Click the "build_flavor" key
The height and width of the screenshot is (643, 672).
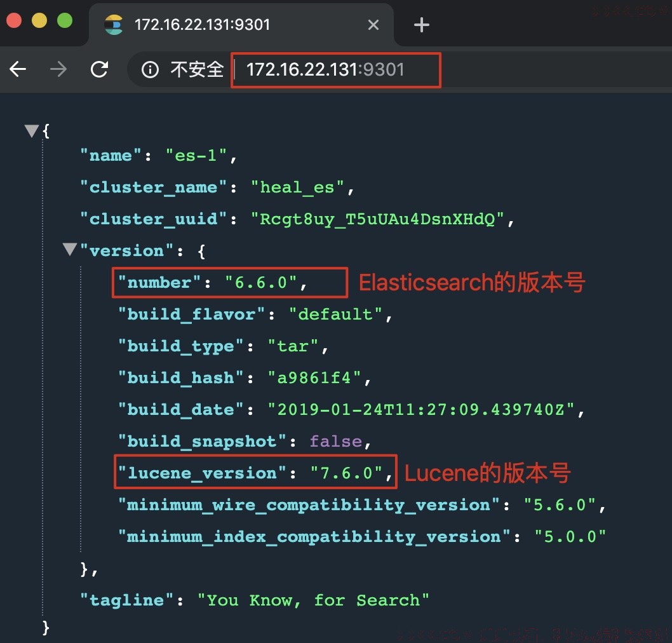[x=191, y=315]
